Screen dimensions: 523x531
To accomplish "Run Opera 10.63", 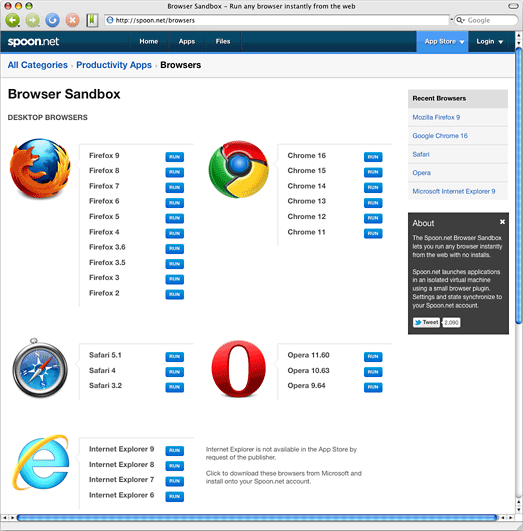I will pyautogui.click(x=373, y=372).
